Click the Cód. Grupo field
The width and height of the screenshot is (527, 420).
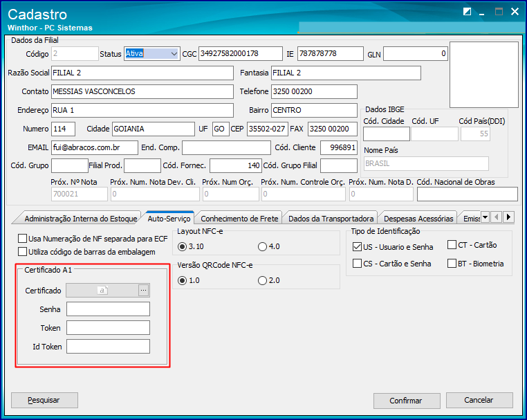70,166
